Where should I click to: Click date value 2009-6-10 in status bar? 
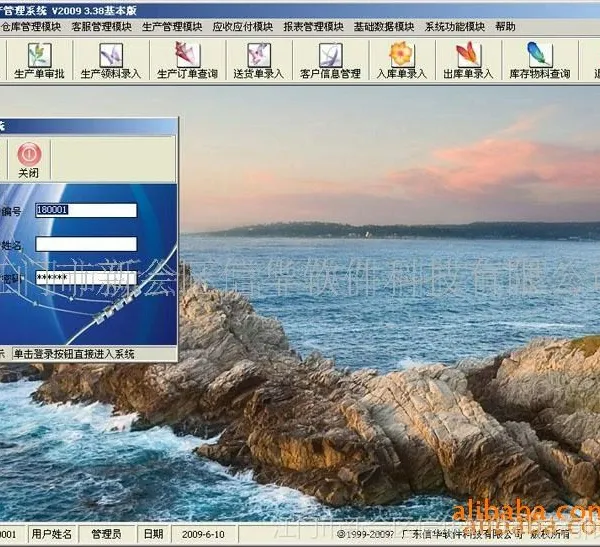203,534
